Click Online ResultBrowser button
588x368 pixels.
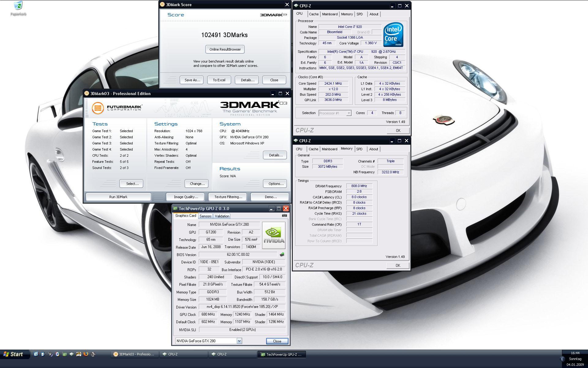[x=225, y=49]
